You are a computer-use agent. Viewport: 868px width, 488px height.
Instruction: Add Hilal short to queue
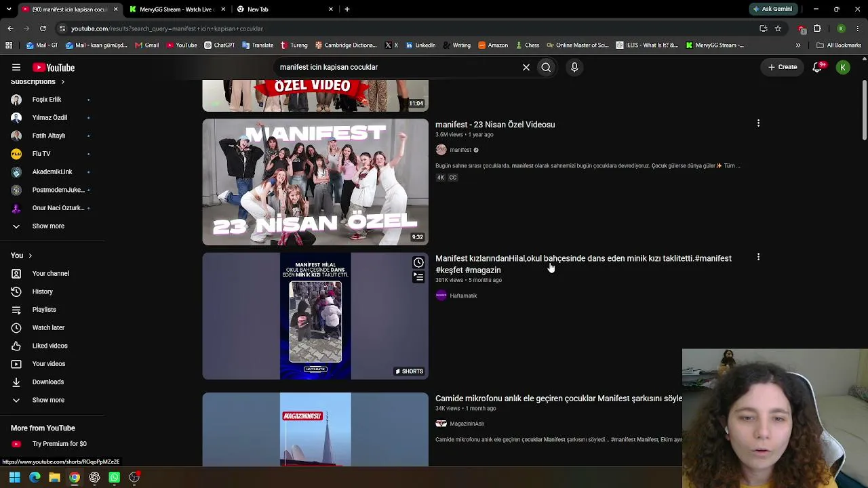pyautogui.click(x=418, y=277)
